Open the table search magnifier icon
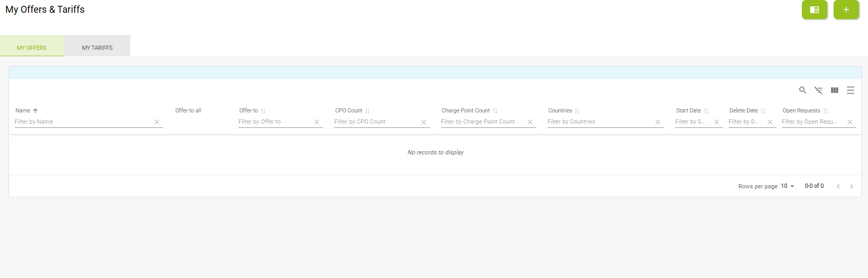 (802, 90)
